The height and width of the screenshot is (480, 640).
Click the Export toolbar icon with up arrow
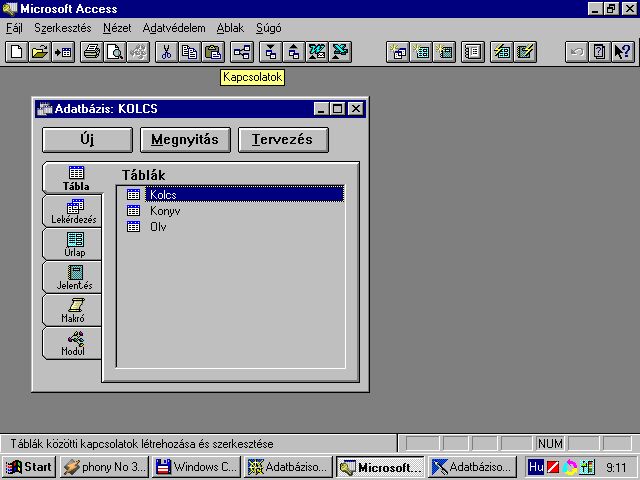click(293, 52)
